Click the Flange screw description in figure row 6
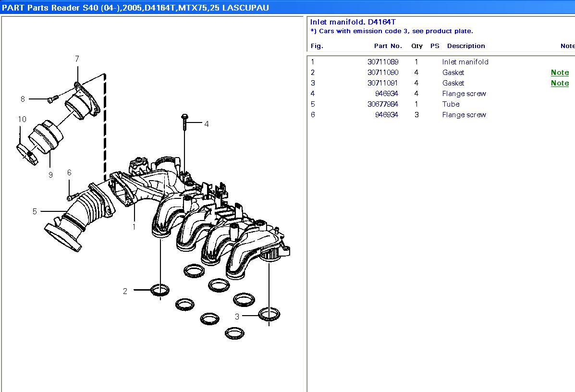This screenshot has width=575, height=392. click(464, 115)
